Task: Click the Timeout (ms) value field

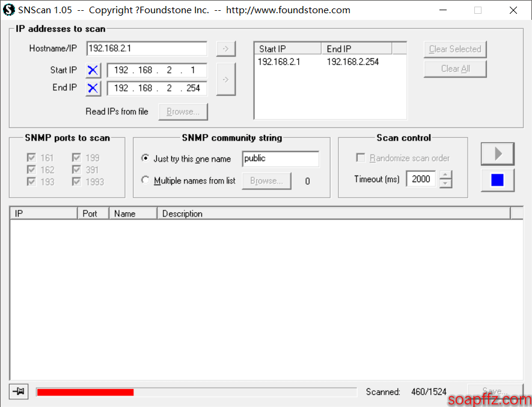Action: 421,179
